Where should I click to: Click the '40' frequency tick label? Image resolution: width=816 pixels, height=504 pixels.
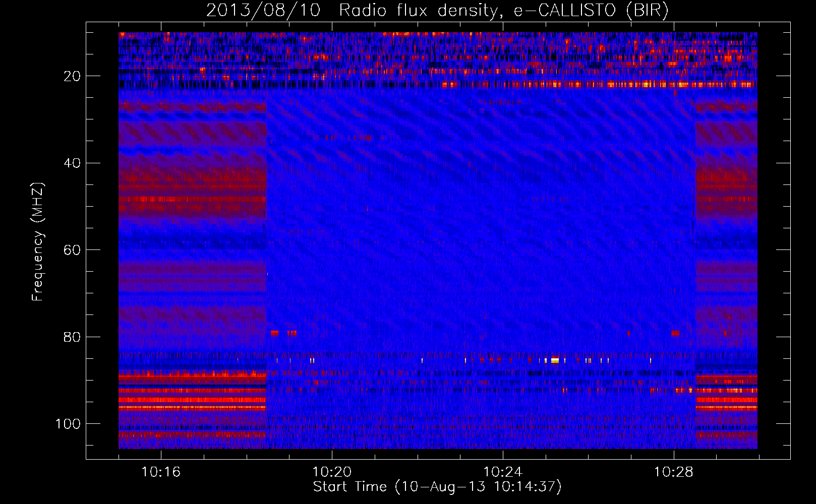[73, 163]
